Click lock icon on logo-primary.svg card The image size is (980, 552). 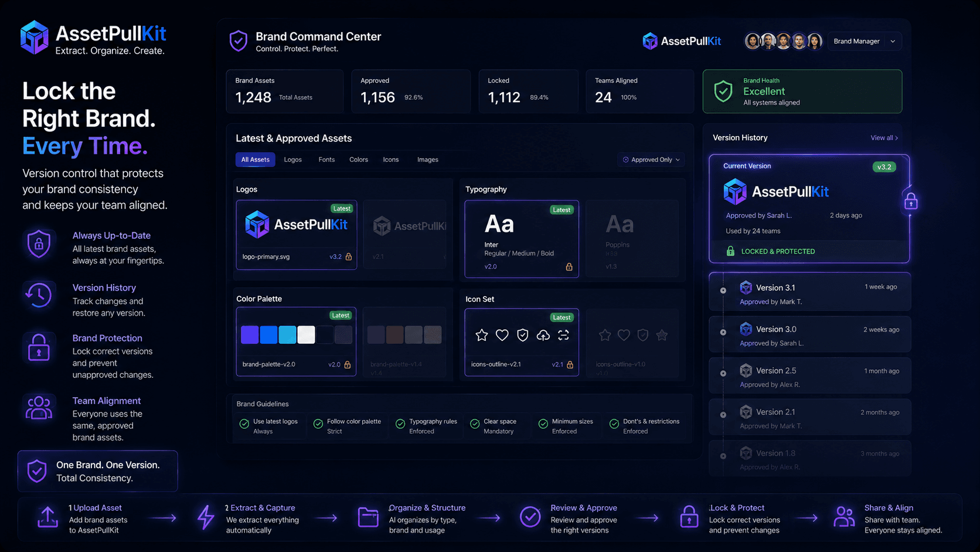(349, 257)
